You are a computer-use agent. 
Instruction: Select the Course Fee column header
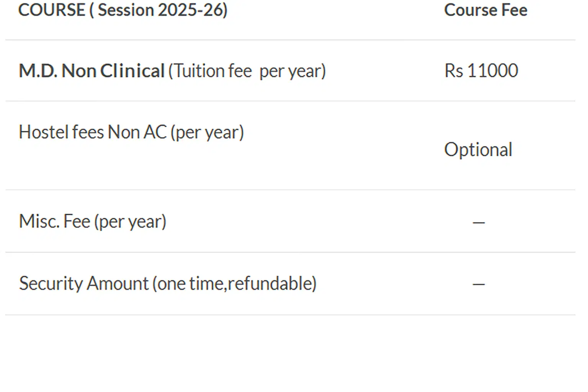coord(485,10)
